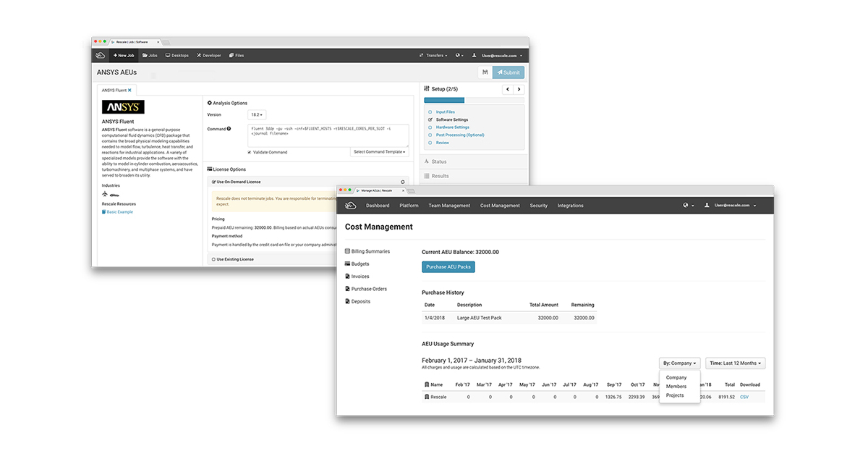Choose Members from the By dropdown list
Image resolution: width=868 pixels, height=454 pixels.
pyautogui.click(x=676, y=387)
